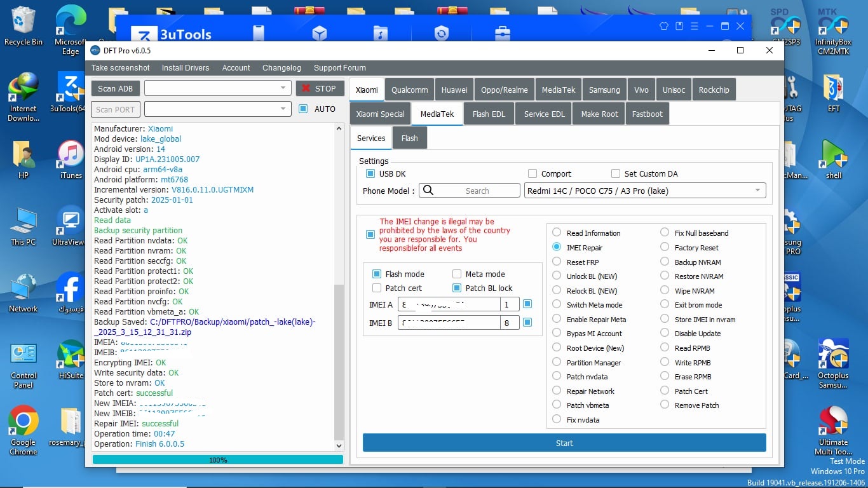This screenshot has width=868, height=488.
Task: Open the Flash EDL sub-tab
Action: coord(489,114)
